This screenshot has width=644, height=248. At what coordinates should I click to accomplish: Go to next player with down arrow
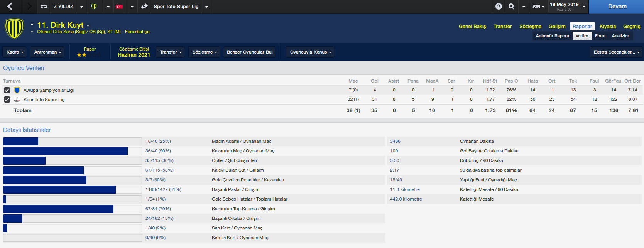tap(32, 32)
